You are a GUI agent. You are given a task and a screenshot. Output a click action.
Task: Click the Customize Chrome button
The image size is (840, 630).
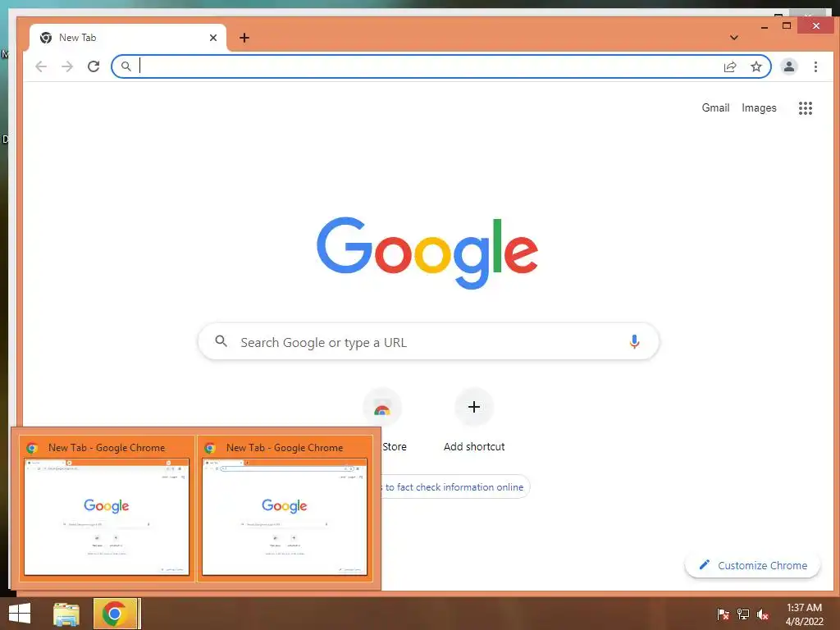pyautogui.click(x=753, y=566)
